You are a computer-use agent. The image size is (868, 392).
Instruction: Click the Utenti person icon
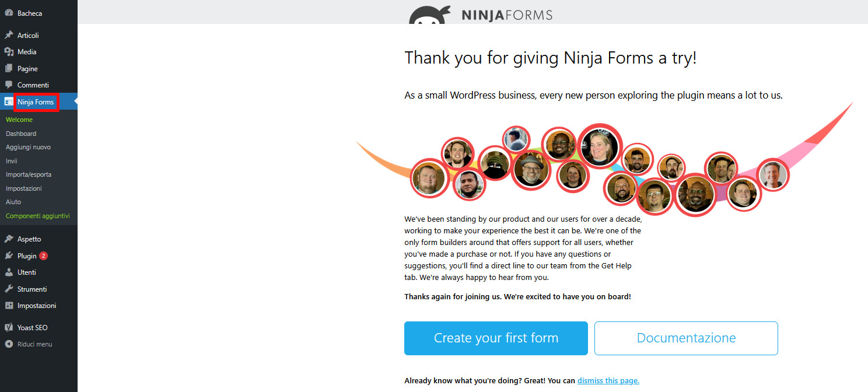point(9,272)
